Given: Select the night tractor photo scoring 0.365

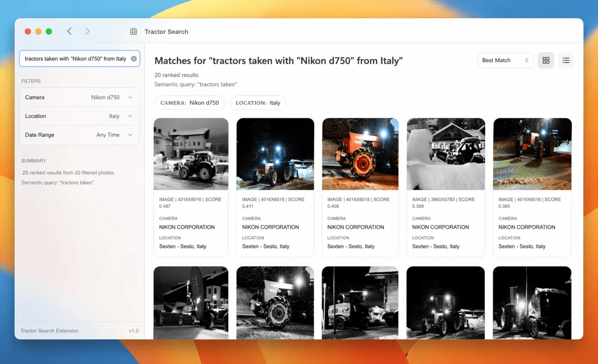Looking at the screenshot, I should [x=532, y=154].
